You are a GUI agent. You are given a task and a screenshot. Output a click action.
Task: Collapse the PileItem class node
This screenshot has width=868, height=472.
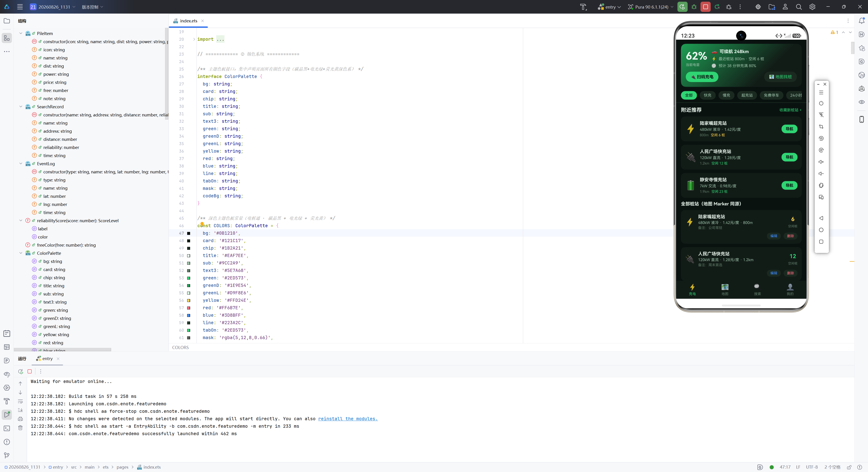pyautogui.click(x=21, y=33)
